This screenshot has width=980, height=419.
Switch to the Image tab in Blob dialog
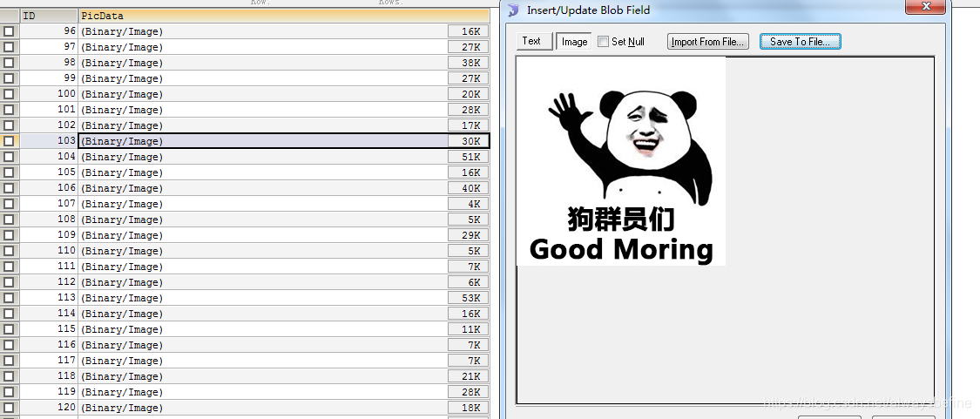click(574, 41)
